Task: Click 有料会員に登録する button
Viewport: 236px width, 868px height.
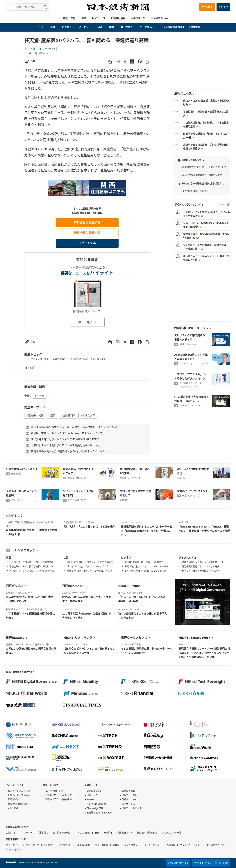Action: coord(87,222)
